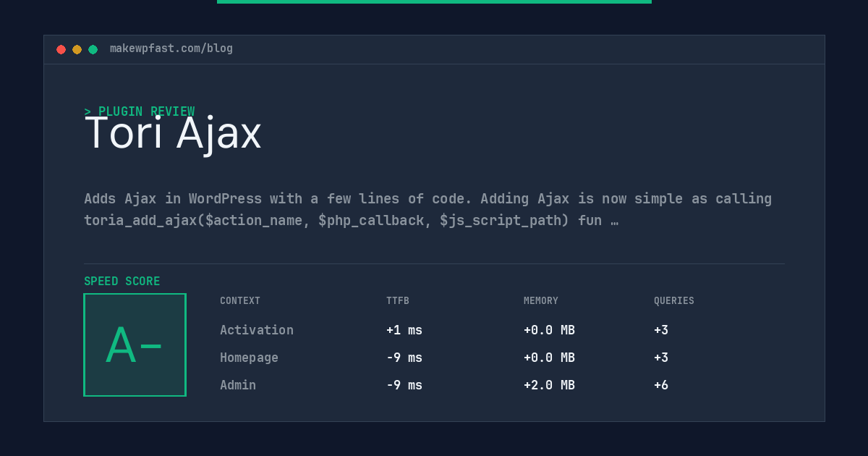
Task: Select the Admin row label
Action: click(x=238, y=385)
